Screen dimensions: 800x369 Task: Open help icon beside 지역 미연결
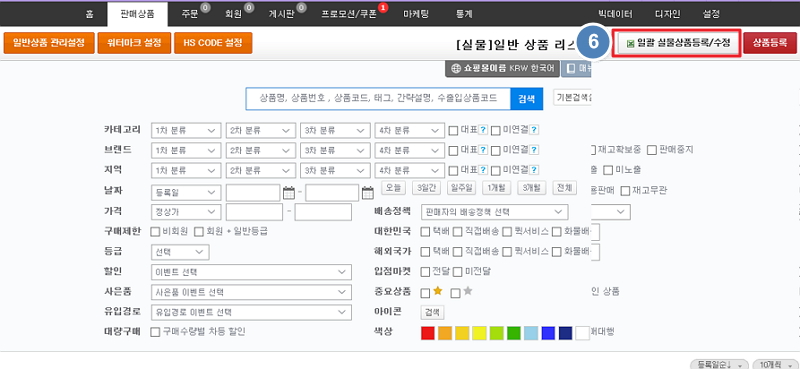(x=534, y=170)
